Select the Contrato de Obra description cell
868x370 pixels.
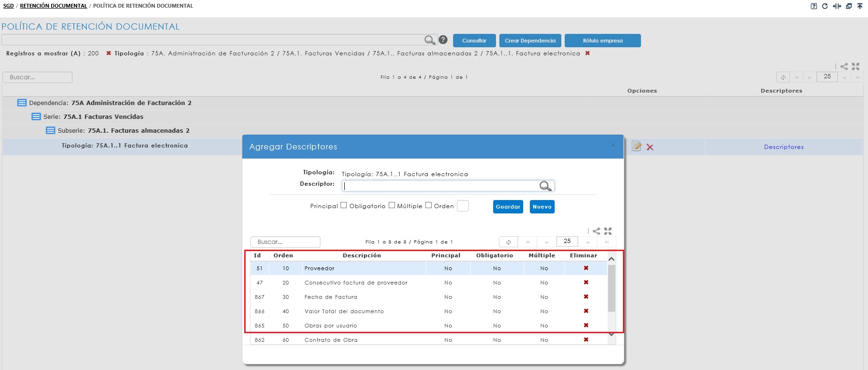pos(364,340)
